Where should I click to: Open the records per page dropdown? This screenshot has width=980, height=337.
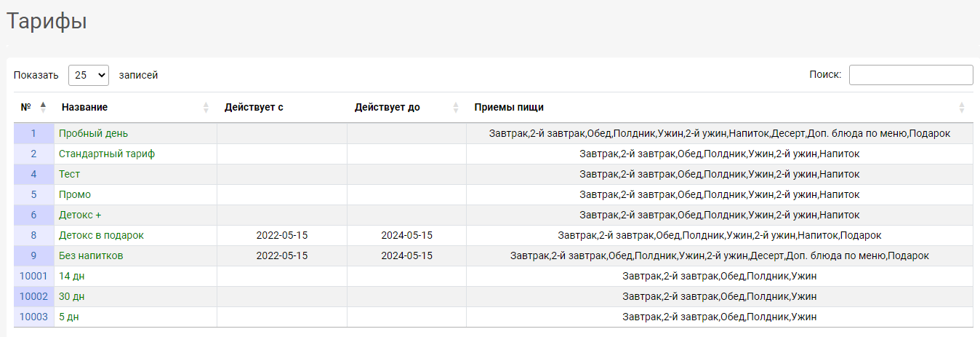point(89,75)
